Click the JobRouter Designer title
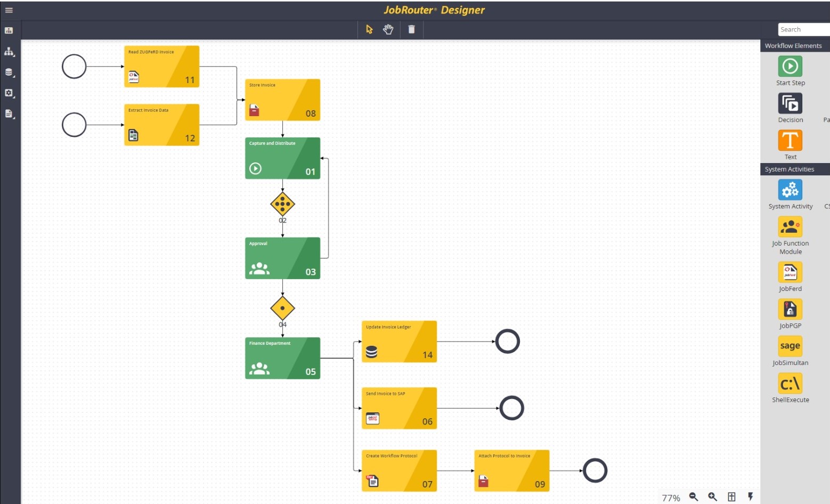Viewport: 830px width, 504px height. [434, 10]
